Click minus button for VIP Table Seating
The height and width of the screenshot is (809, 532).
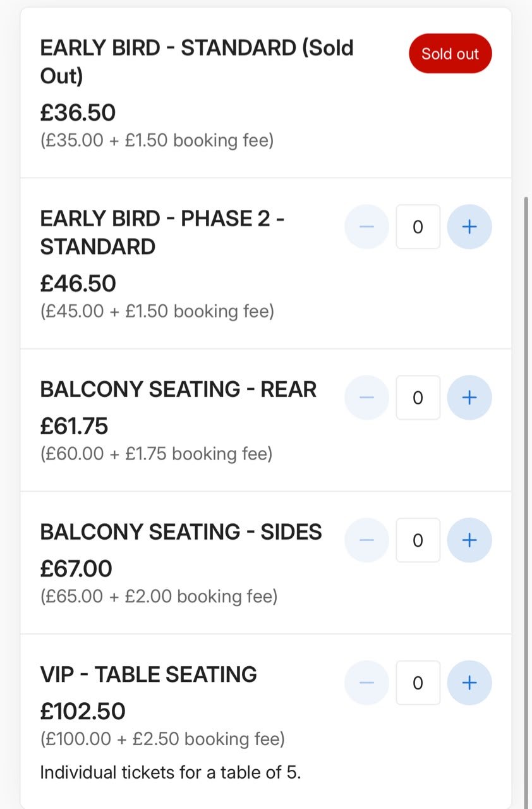pyautogui.click(x=366, y=683)
